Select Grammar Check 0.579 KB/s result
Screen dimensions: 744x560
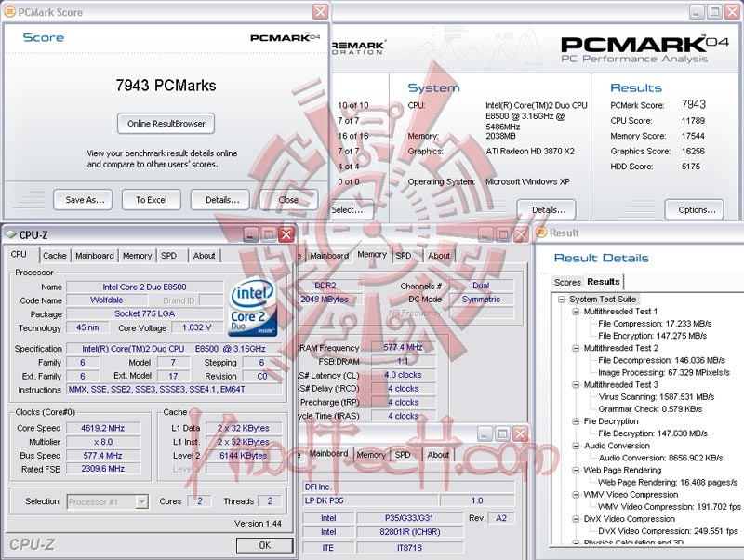coord(650,409)
